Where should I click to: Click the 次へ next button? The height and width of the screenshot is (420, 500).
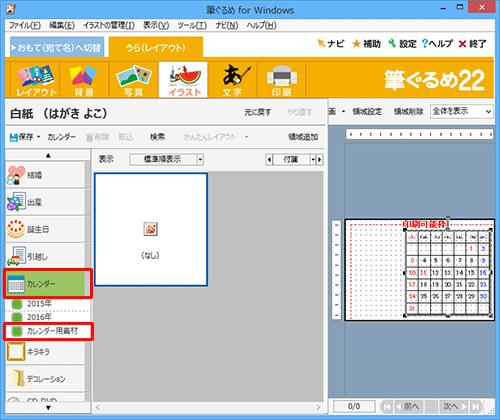coord(454,406)
